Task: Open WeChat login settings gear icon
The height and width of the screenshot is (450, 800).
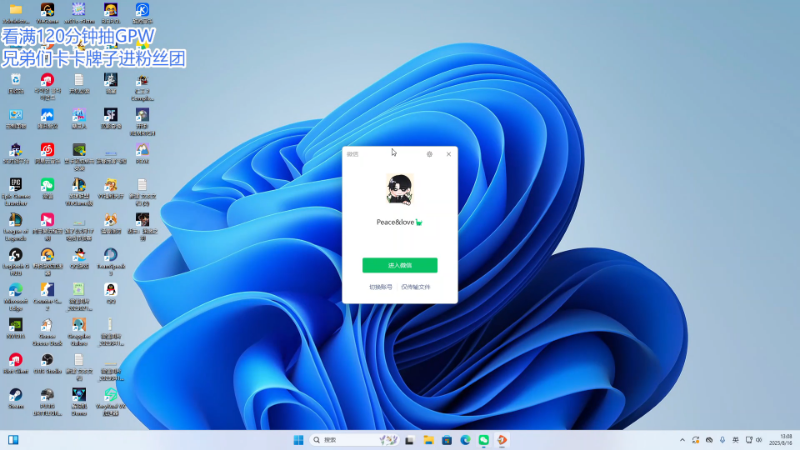Action: (430, 154)
